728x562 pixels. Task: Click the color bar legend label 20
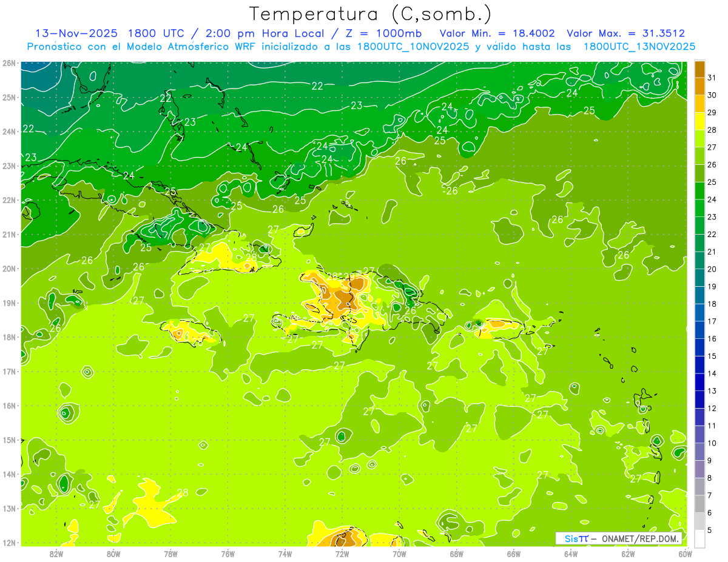[712, 269]
